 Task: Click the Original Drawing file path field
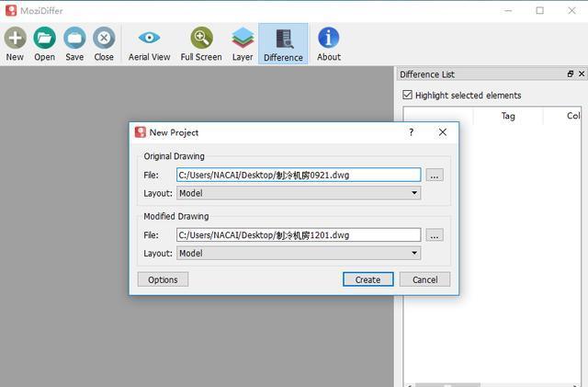pyautogui.click(x=298, y=175)
